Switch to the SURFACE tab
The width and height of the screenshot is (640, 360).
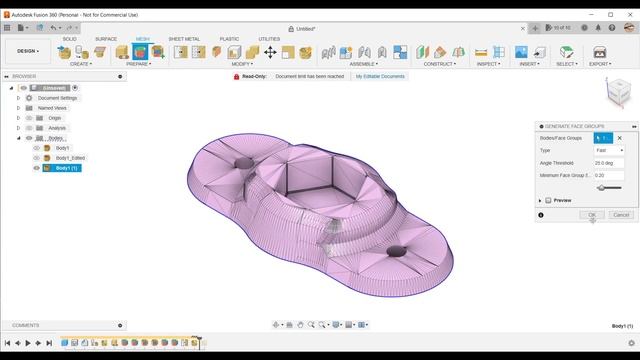106,39
